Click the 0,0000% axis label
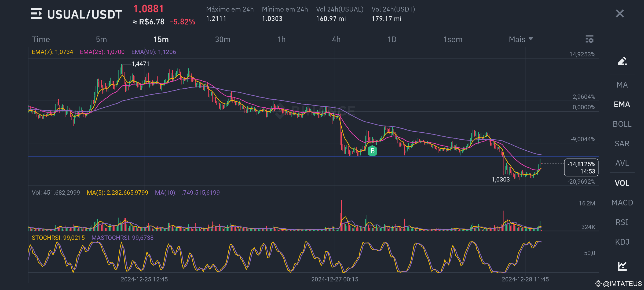 coord(584,107)
